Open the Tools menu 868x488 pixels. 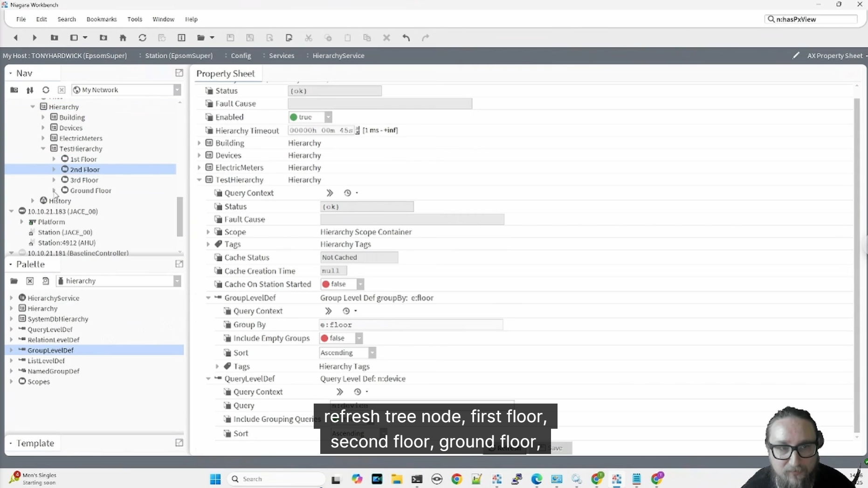[x=134, y=19]
